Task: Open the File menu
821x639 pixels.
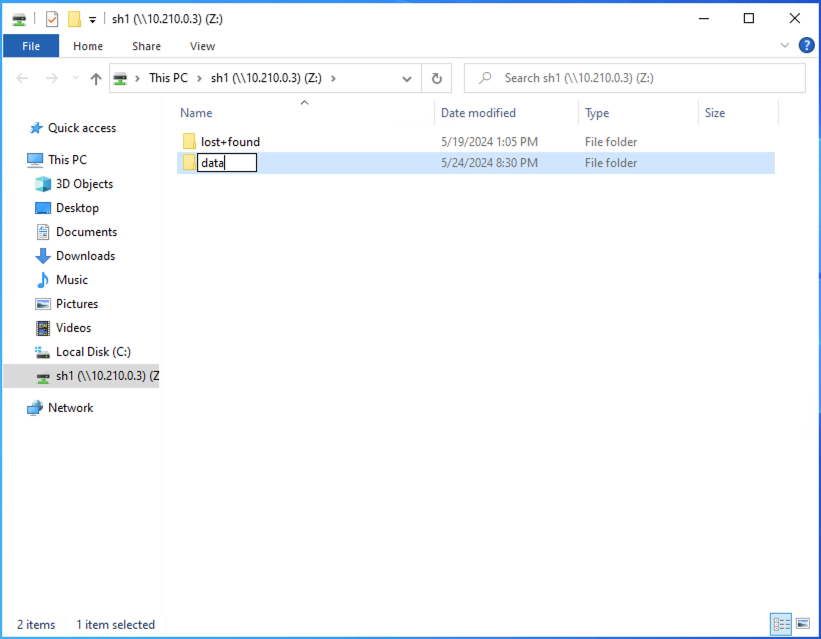Action: (x=30, y=45)
